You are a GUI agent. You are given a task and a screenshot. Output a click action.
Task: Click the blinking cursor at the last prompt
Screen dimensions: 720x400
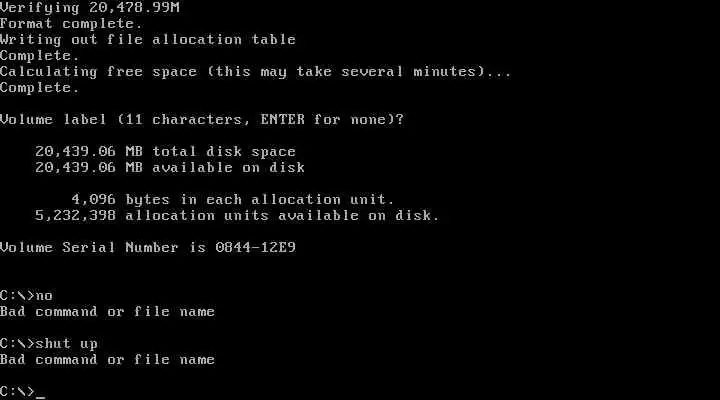tap(40, 397)
